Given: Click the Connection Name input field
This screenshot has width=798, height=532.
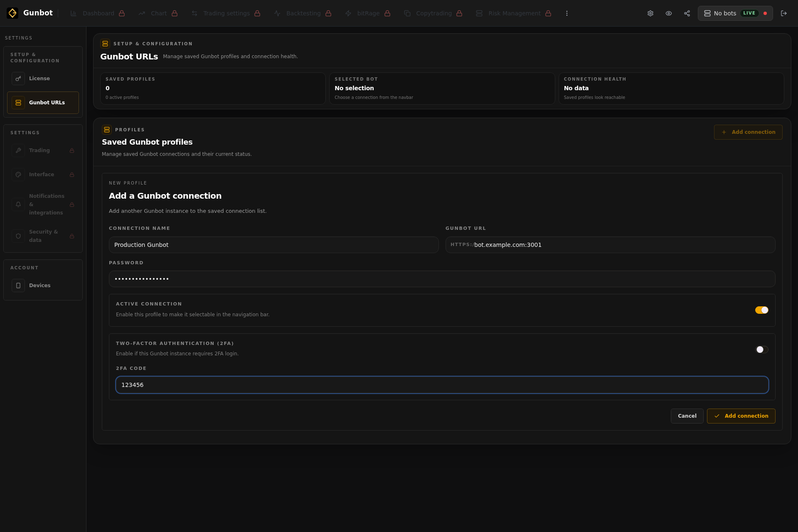Looking at the screenshot, I should (273, 245).
